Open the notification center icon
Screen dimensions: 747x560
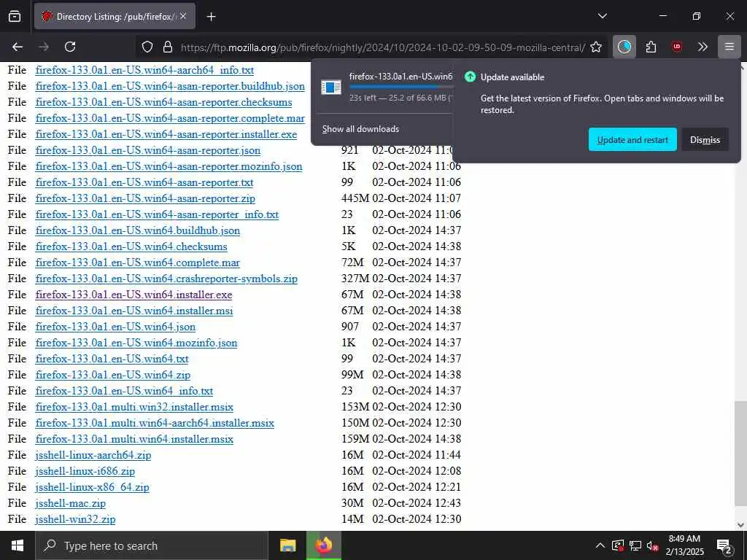724,546
